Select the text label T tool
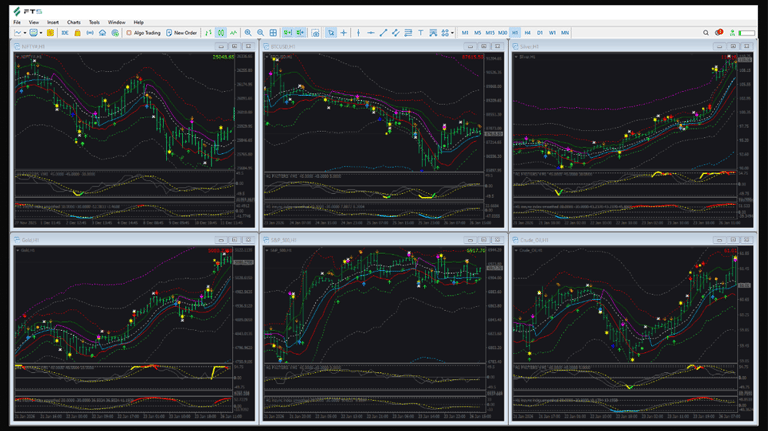The width and height of the screenshot is (768, 431). pos(420,33)
